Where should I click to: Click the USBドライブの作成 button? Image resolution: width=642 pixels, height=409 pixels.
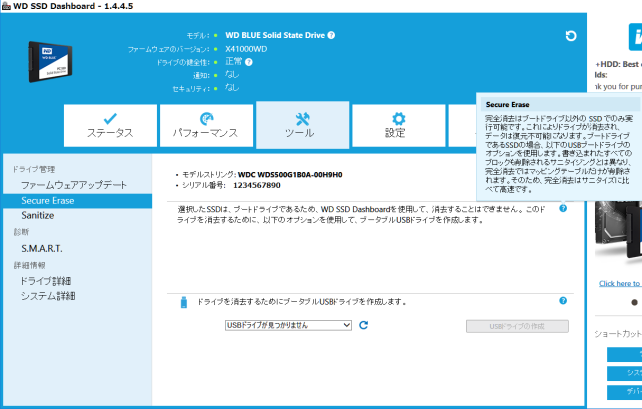pyautogui.click(x=517, y=326)
